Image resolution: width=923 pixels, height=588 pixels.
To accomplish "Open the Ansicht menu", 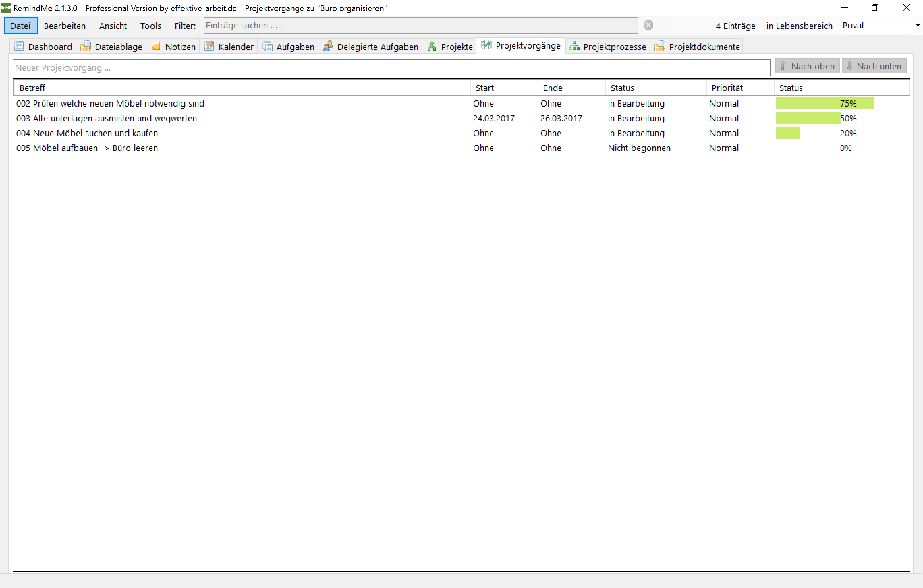I will point(113,26).
